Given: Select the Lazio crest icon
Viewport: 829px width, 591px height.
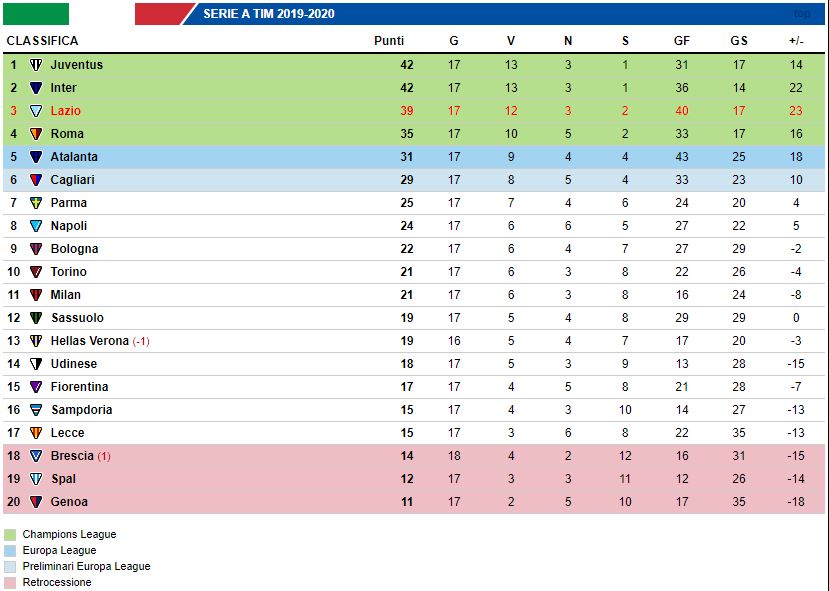Looking at the screenshot, I should 36,111.
